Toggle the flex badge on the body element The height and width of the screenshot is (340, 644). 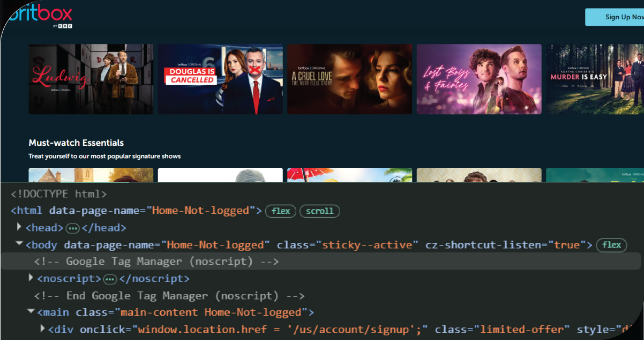click(611, 245)
